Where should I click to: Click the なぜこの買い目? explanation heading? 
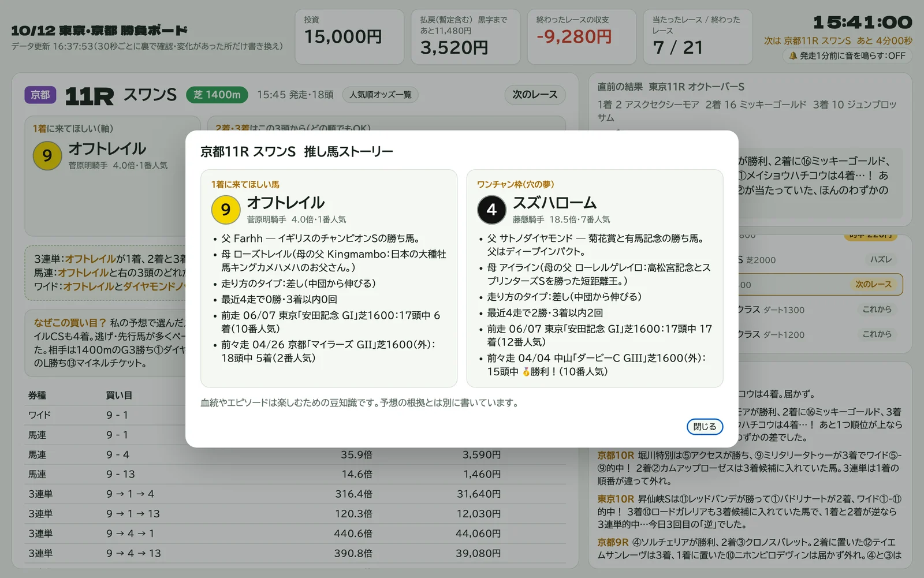click(x=70, y=323)
